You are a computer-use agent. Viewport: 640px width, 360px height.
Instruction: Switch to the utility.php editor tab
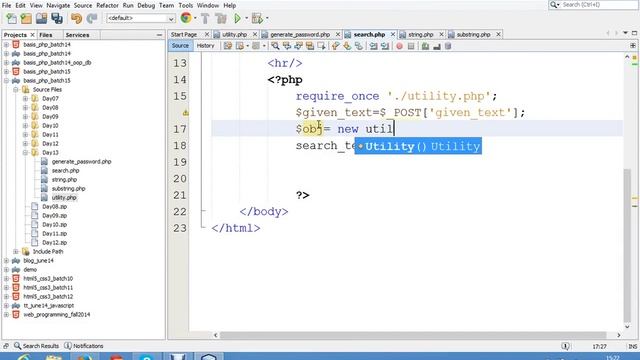[x=234, y=35]
